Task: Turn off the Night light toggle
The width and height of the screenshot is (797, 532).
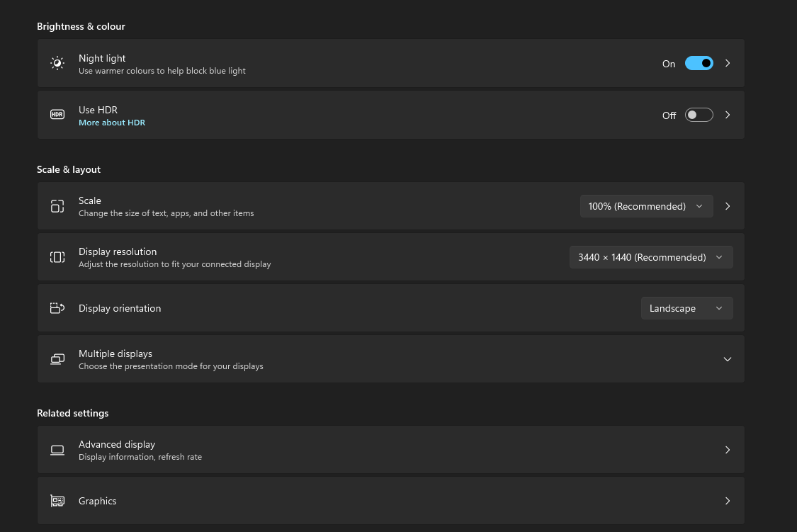Action: [x=699, y=64]
